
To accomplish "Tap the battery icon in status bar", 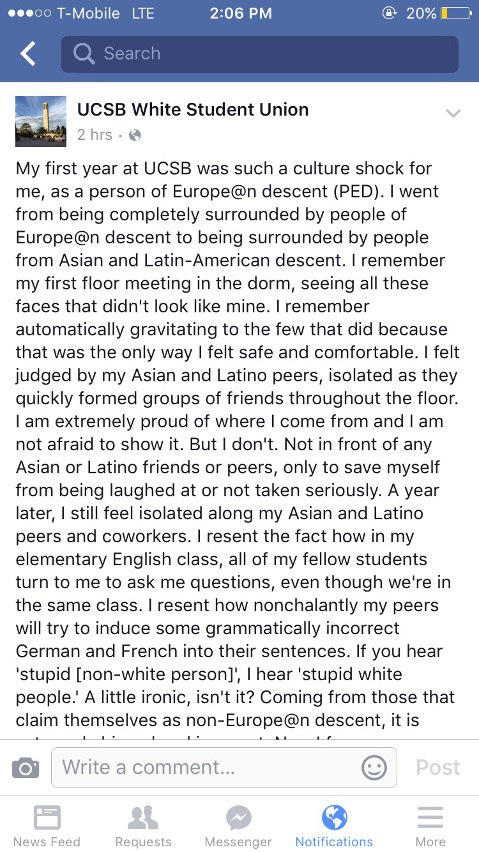I will [x=456, y=13].
